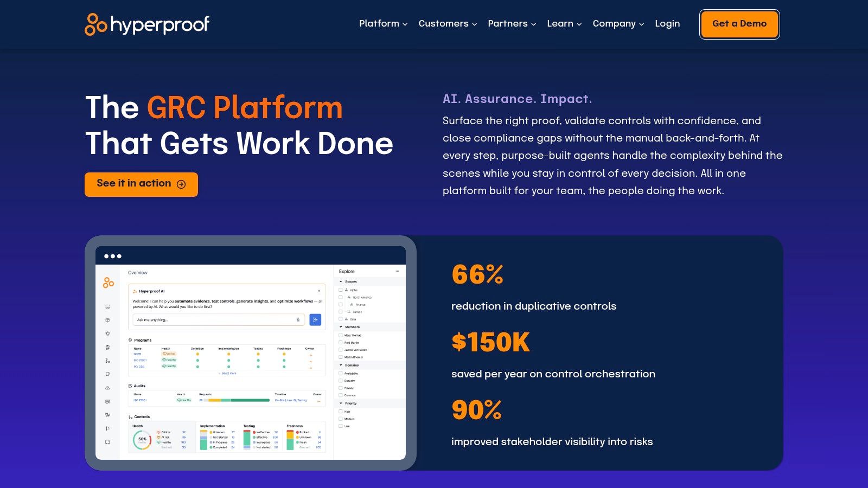Check the Security domain checkbox
Screen dimensions: 868x488
pos(341,381)
